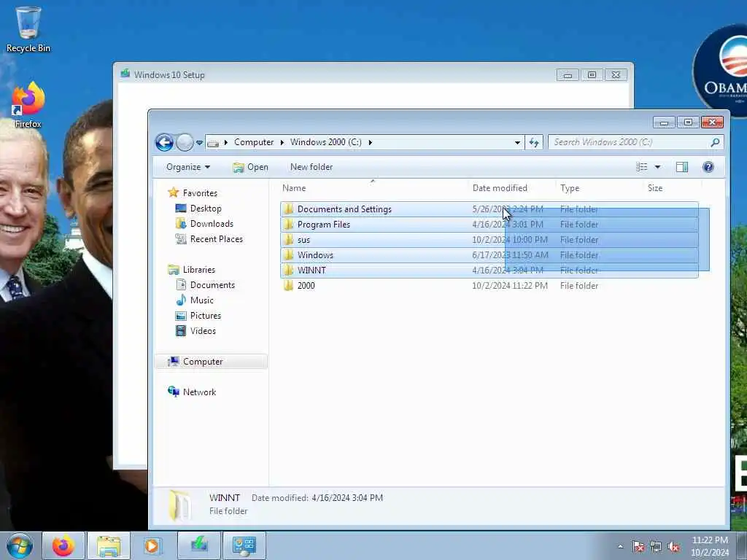The image size is (747, 560).
Task: Click the WINNT folder thumbnail in details pane
Action: point(180,505)
